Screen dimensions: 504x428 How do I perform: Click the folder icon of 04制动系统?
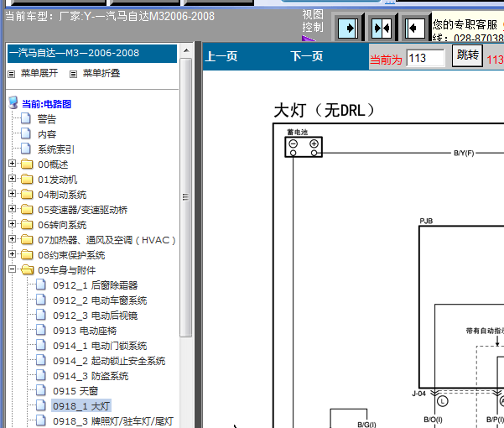point(27,194)
